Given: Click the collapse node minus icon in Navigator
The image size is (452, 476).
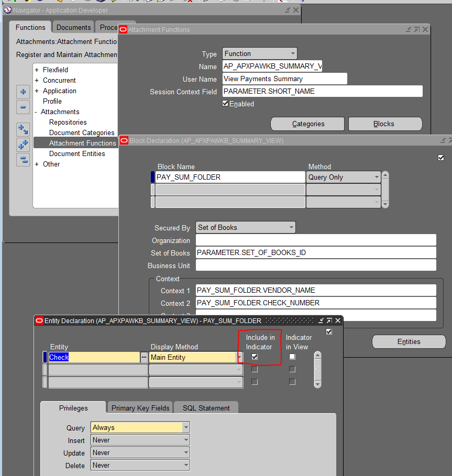Looking at the screenshot, I should click(x=23, y=107).
